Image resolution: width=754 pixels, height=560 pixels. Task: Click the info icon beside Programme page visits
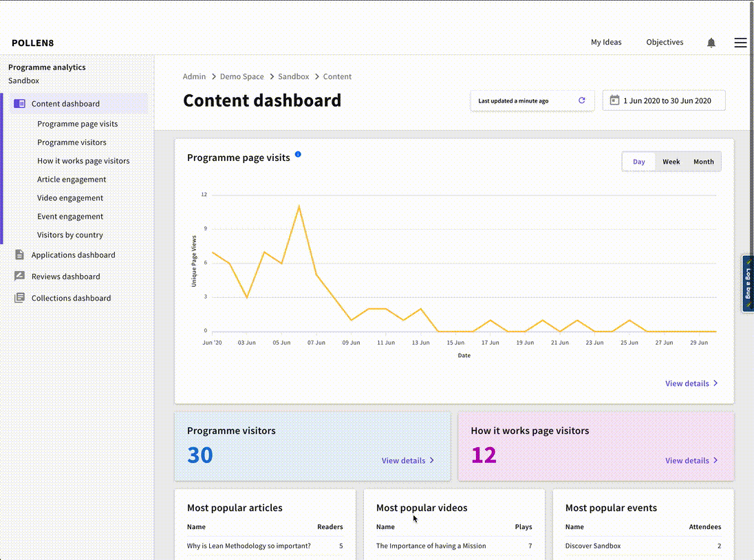[x=298, y=154]
